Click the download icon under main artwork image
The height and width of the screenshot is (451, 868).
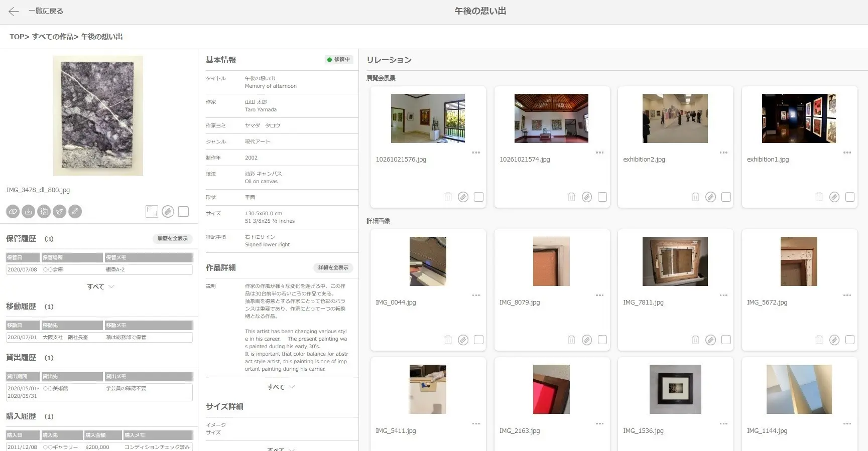point(29,212)
